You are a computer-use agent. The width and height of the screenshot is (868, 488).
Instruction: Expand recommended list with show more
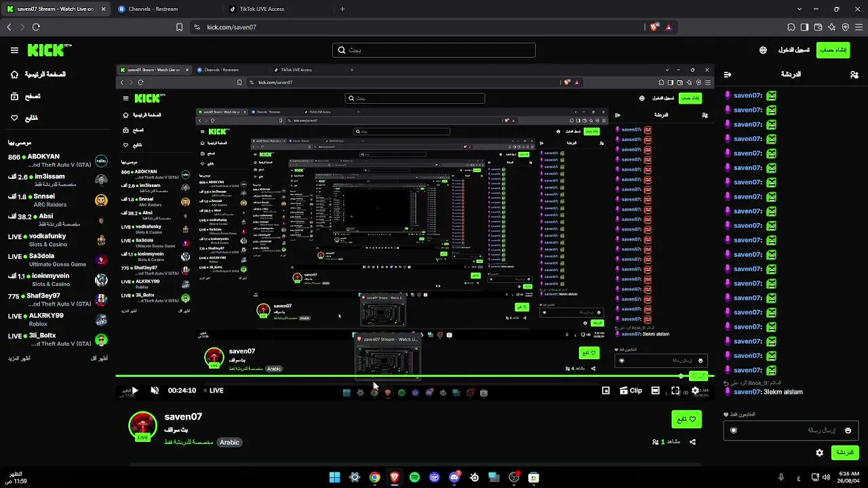pos(19,358)
